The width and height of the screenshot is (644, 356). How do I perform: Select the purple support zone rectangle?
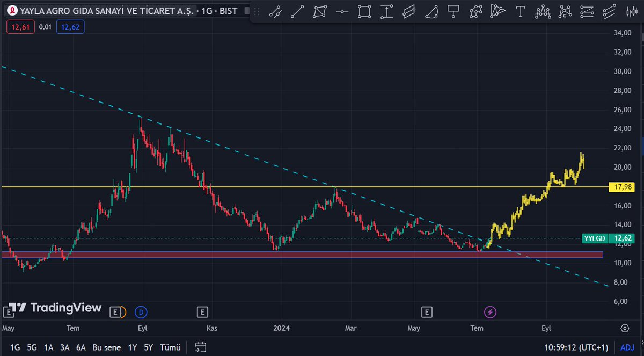(x=302, y=255)
